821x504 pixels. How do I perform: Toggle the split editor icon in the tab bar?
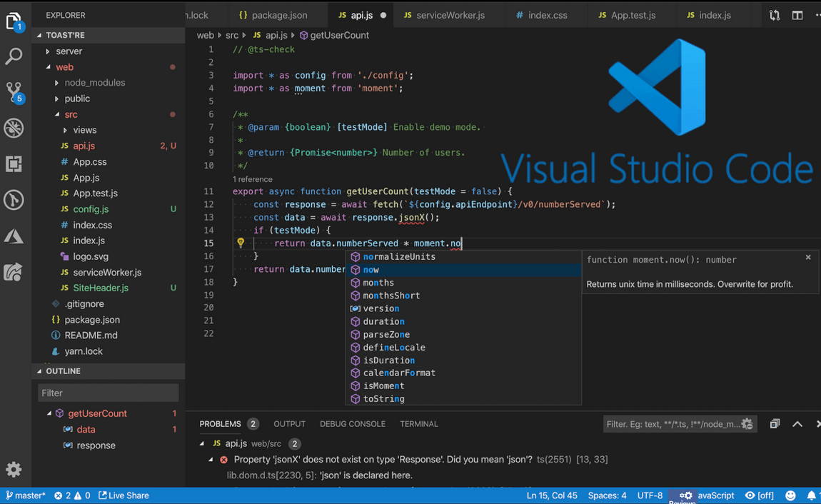click(797, 14)
